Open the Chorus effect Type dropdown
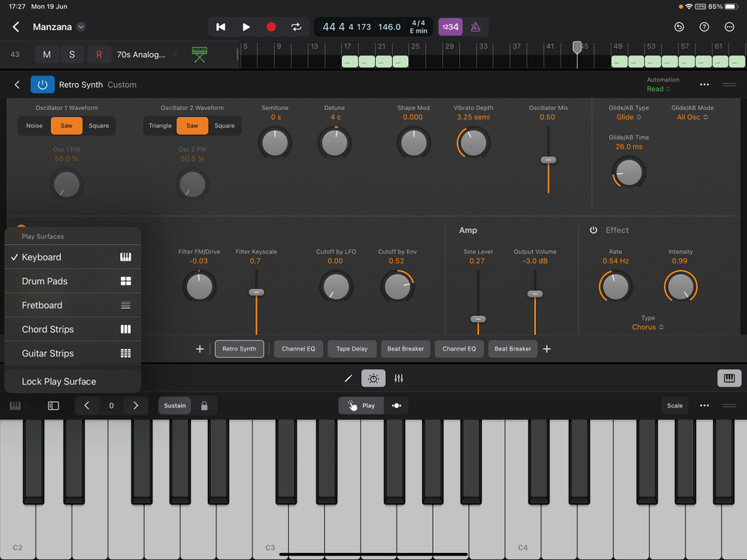Image resolution: width=747 pixels, height=560 pixels. (x=648, y=327)
